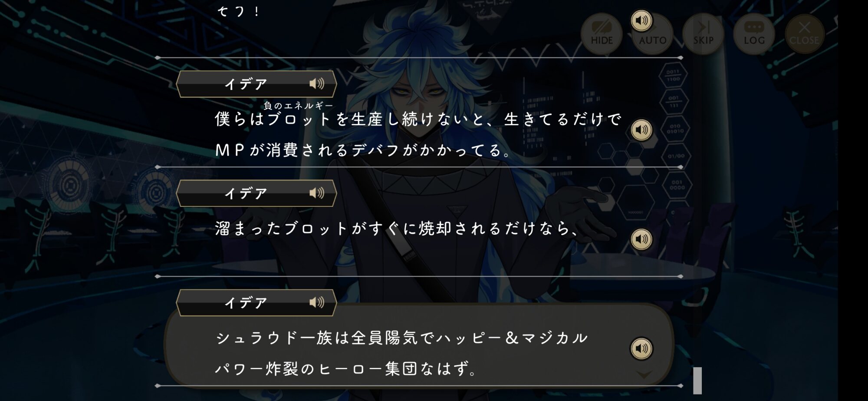Click the third イデア name plate

click(x=256, y=303)
